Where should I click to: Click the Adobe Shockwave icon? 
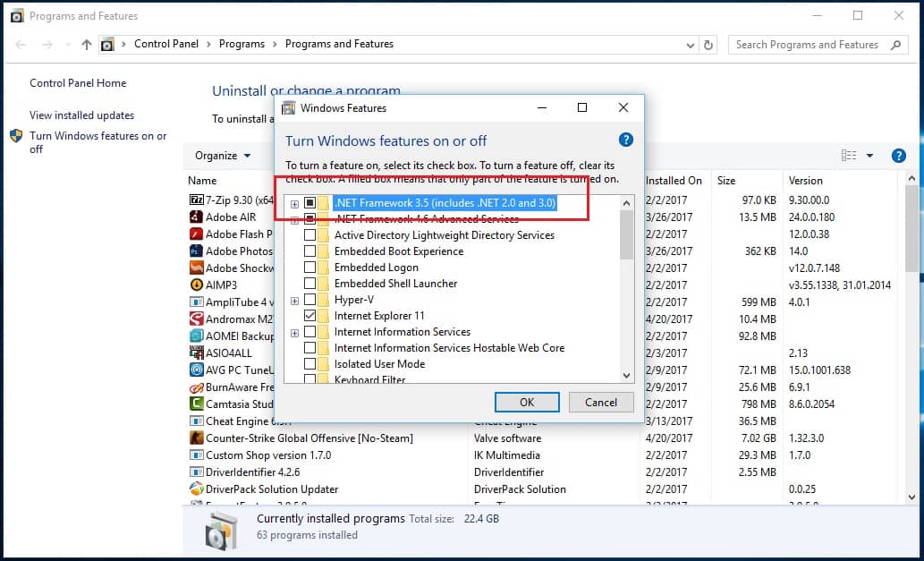[x=196, y=268]
